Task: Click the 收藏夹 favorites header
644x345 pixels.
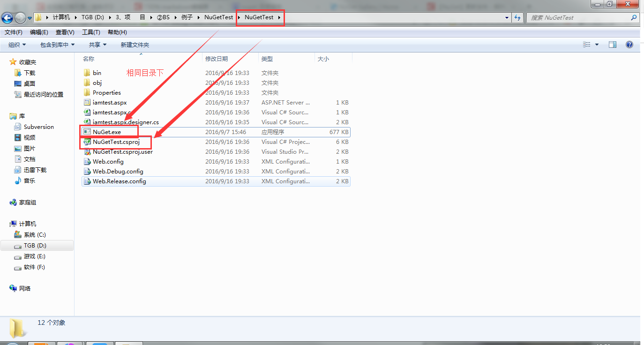Action: click(28, 62)
